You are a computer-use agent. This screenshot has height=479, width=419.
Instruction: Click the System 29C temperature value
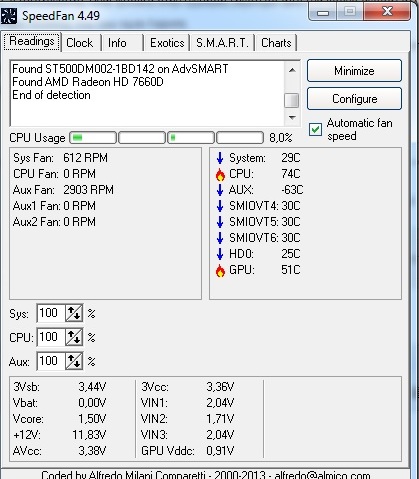[x=291, y=158]
